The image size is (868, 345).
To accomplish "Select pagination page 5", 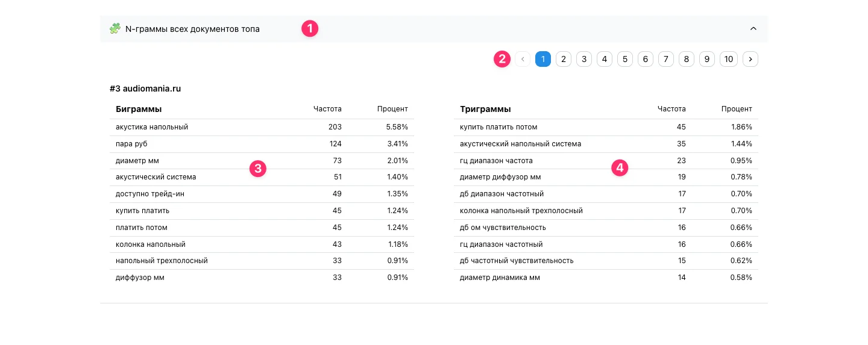I will pos(625,59).
